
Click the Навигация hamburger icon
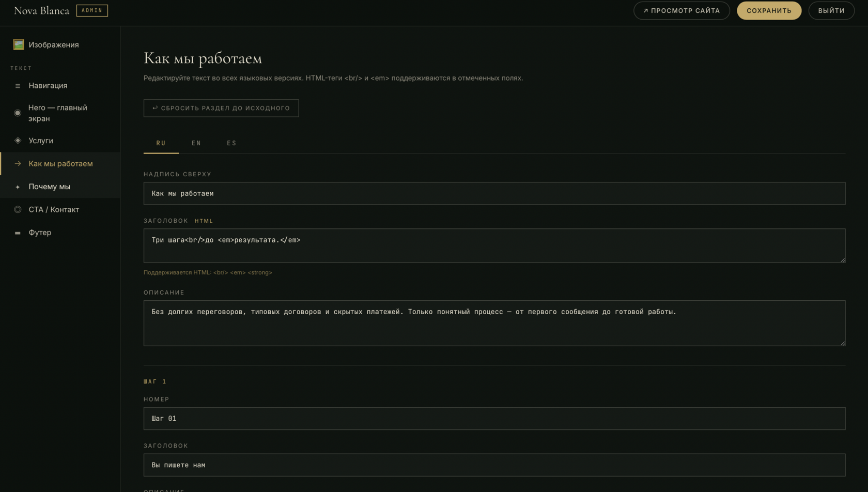[18, 86]
